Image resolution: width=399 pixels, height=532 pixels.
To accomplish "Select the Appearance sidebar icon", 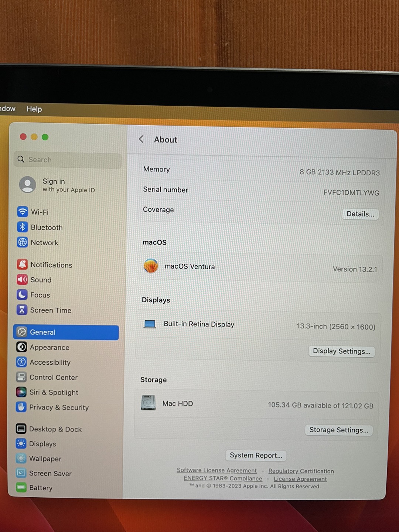I will (x=21, y=347).
